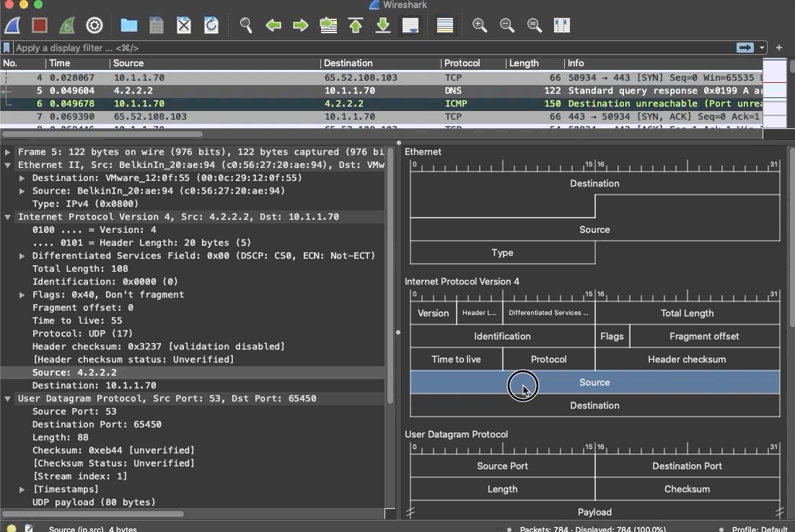Image resolution: width=795 pixels, height=532 pixels.
Task: Start capturing packets with the shark fin icon
Action: pyautogui.click(x=13, y=25)
